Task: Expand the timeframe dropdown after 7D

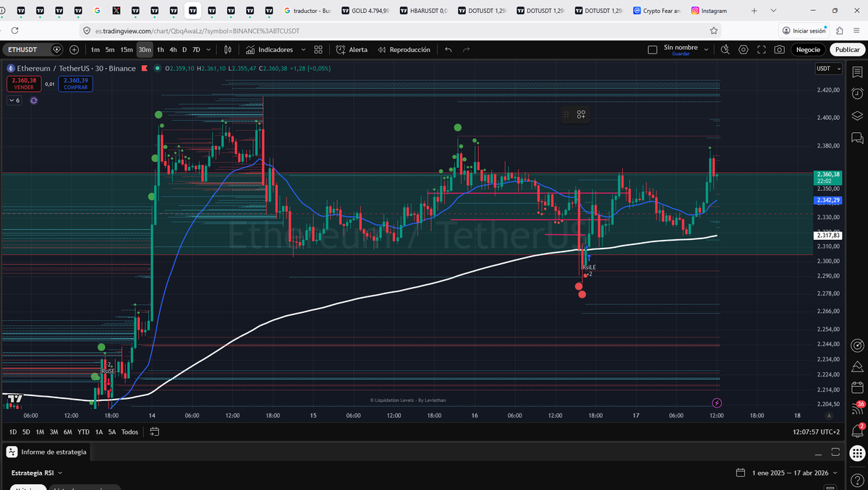Action: pyautogui.click(x=209, y=50)
